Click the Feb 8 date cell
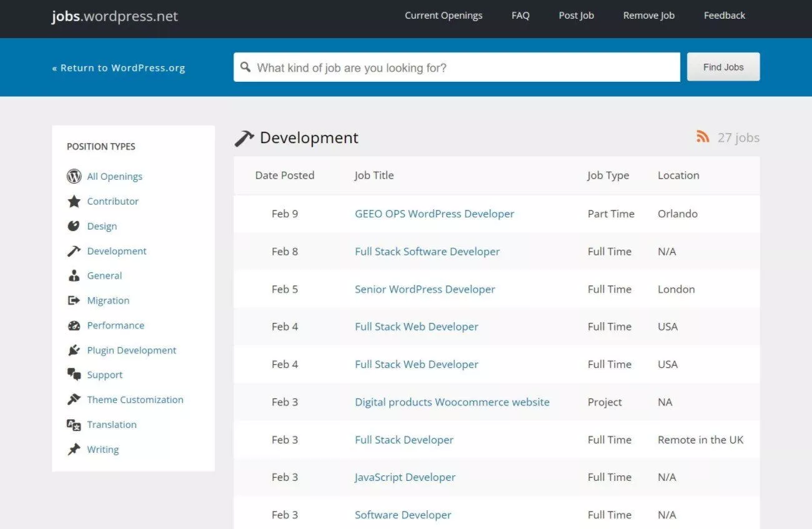 pos(285,252)
